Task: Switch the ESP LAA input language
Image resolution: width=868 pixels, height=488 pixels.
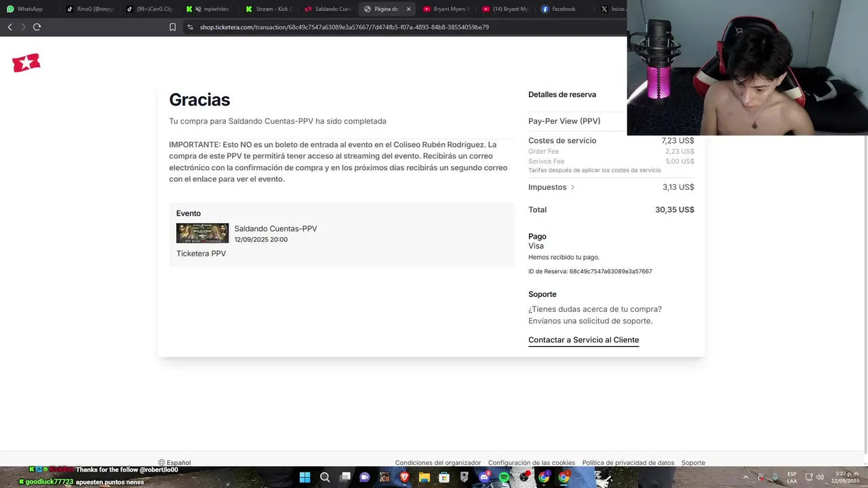Action: click(x=792, y=477)
